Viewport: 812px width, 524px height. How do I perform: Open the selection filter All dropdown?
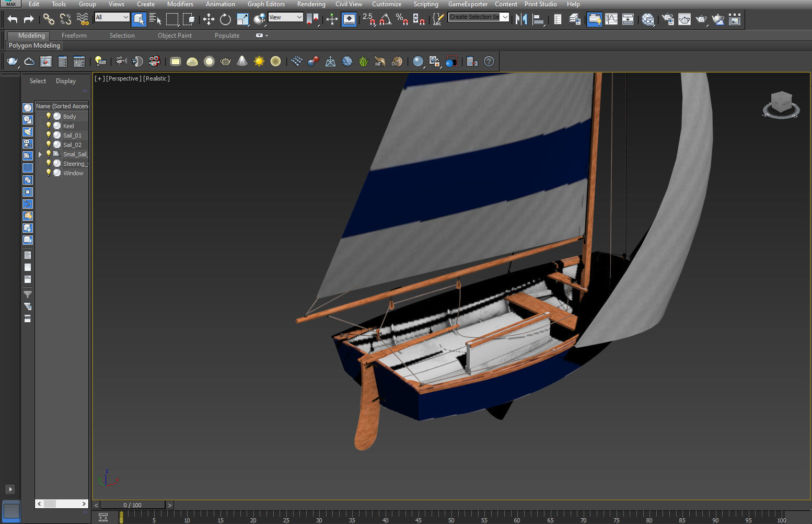(111, 17)
